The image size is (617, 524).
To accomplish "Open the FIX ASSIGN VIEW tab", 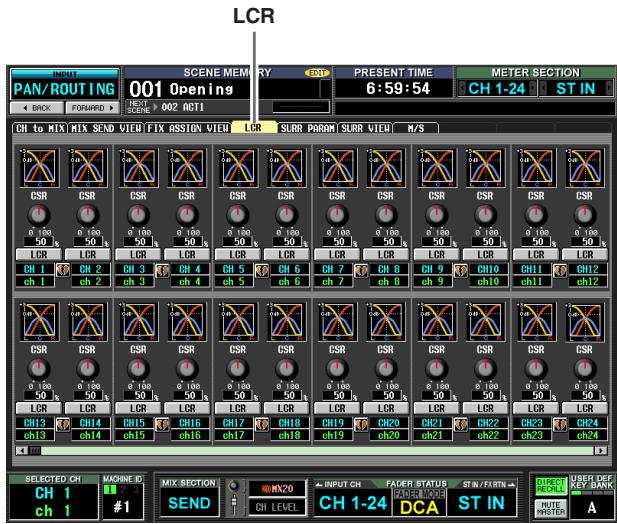I will pos(188,128).
